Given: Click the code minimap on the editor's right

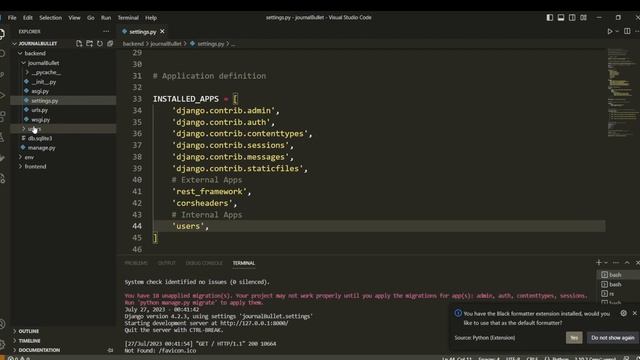Looking at the screenshot, I should pos(621,94).
